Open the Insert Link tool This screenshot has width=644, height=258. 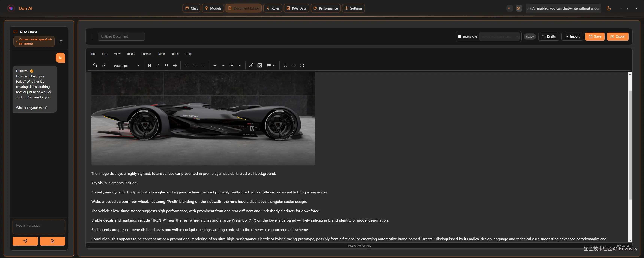coord(251,65)
